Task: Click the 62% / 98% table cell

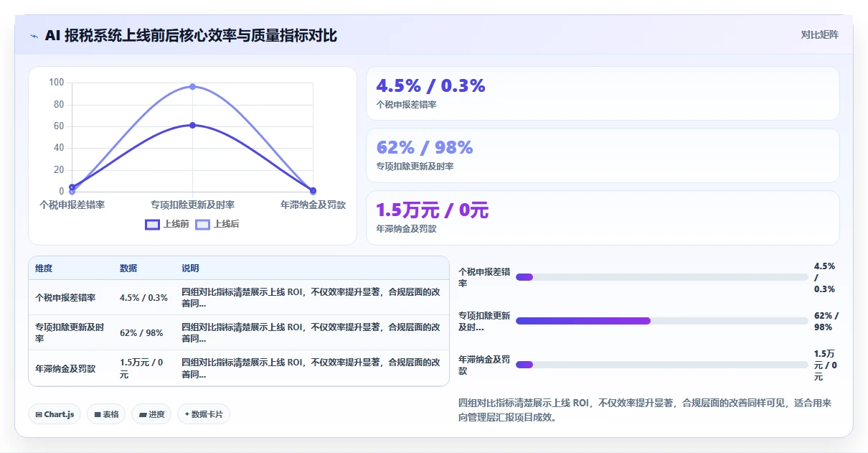Action: [144, 332]
